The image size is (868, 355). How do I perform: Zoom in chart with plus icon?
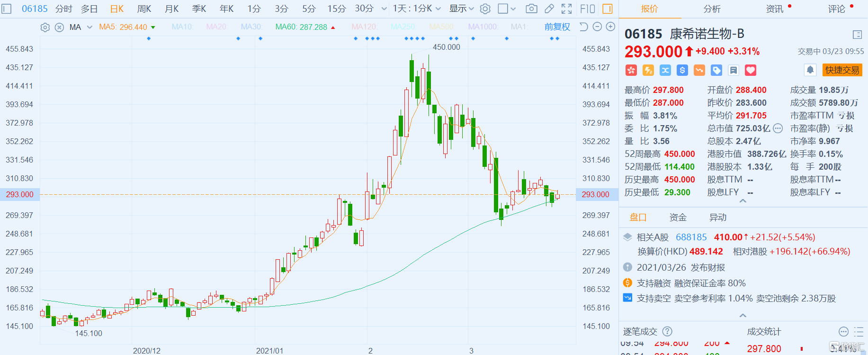point(611,27)
